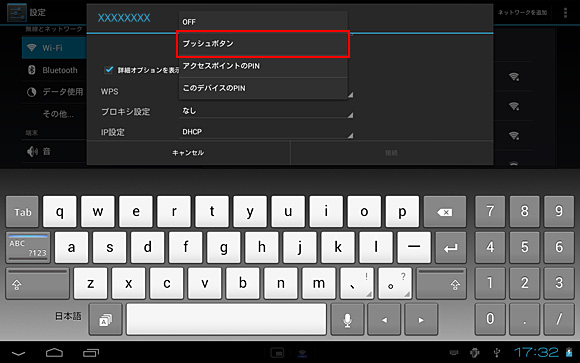
Task: Tap the space bar on keyboard
Action: (226, 319)
